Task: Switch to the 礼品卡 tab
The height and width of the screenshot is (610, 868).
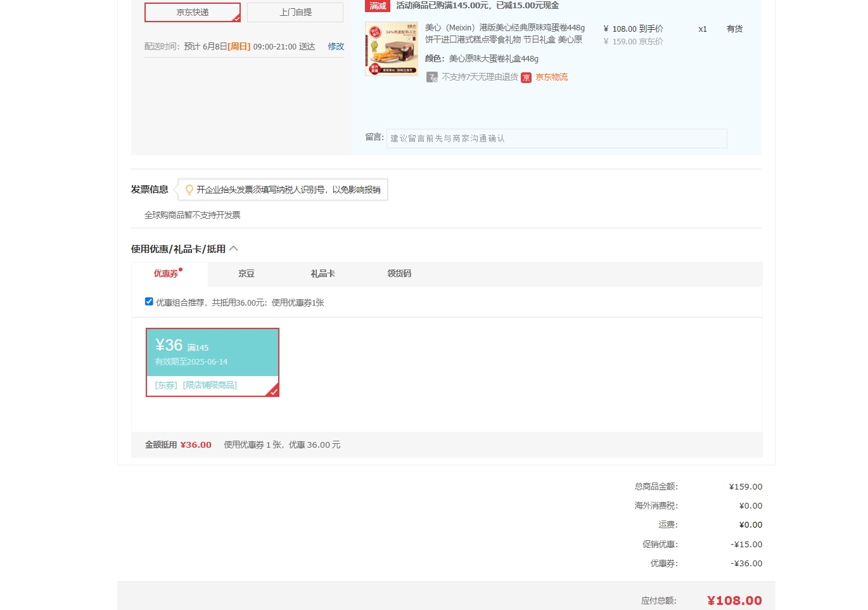Action: (322, 274)
